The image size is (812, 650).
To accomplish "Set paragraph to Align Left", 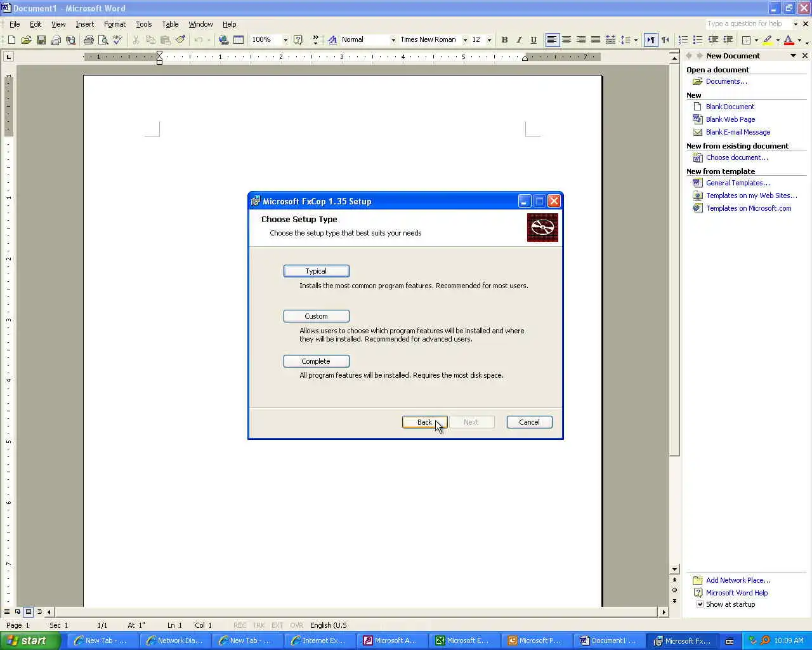I will coord(552,40).
